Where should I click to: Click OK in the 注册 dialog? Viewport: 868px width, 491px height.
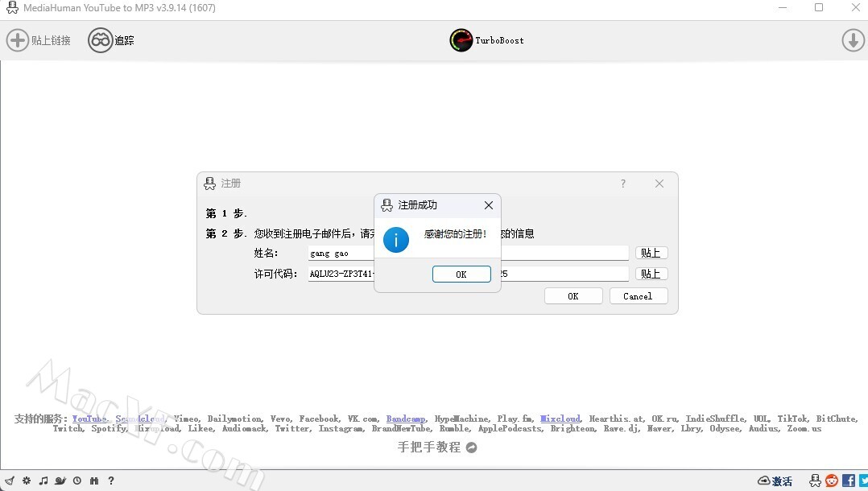tap(573, 296)
